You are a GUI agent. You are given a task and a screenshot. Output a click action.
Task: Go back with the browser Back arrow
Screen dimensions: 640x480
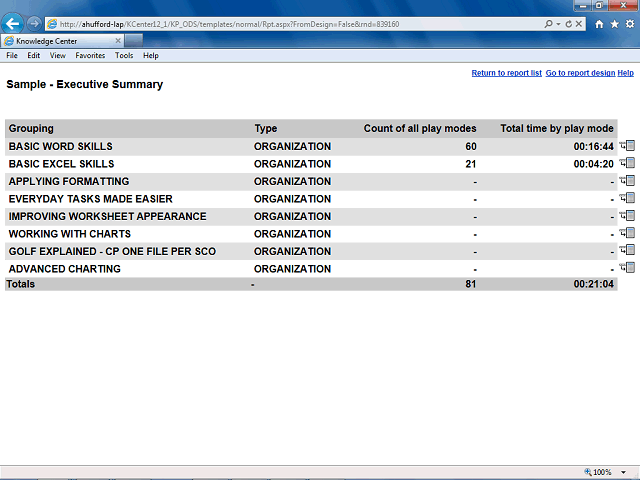click(x=12, y=24)
